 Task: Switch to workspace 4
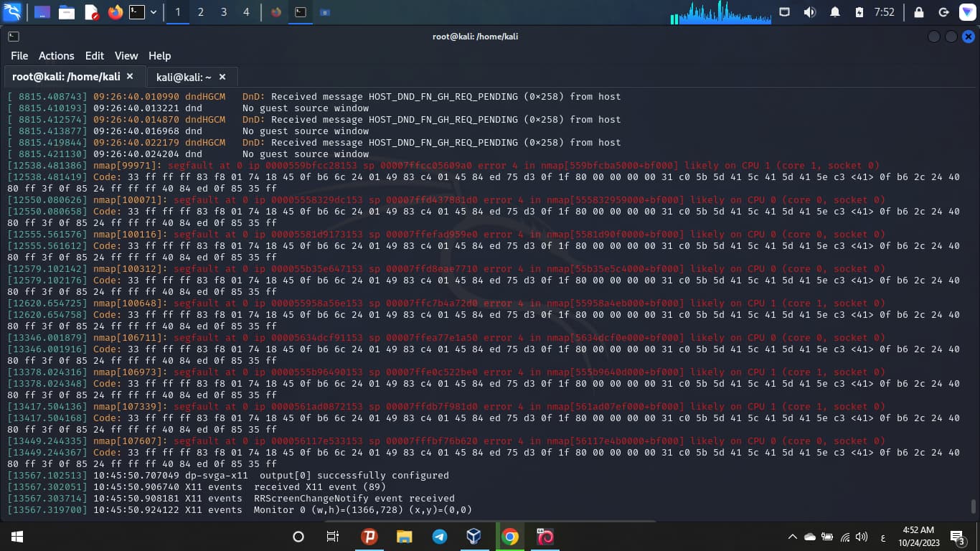point(247,12)
